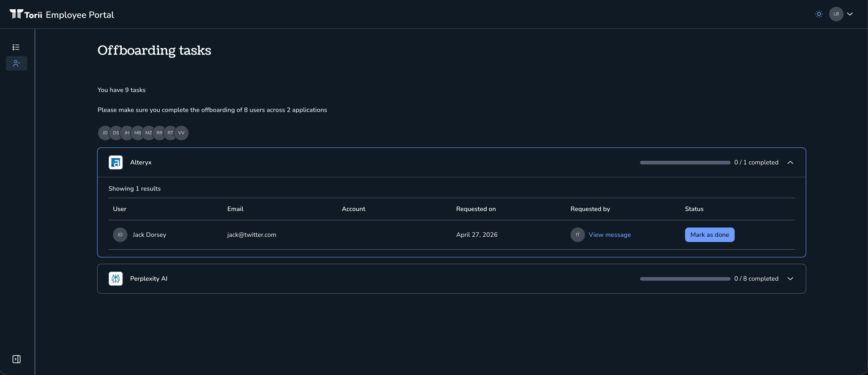Click the 0 / 8 completed label

(756, 278)
